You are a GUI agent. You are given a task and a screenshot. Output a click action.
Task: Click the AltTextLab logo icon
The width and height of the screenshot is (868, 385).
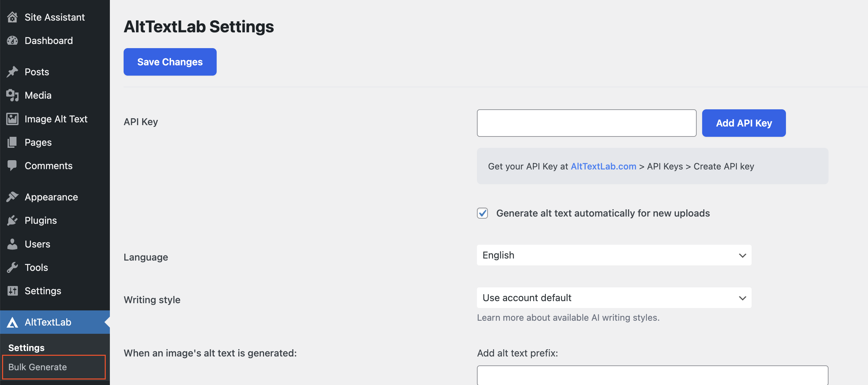[x=12, y=322]
